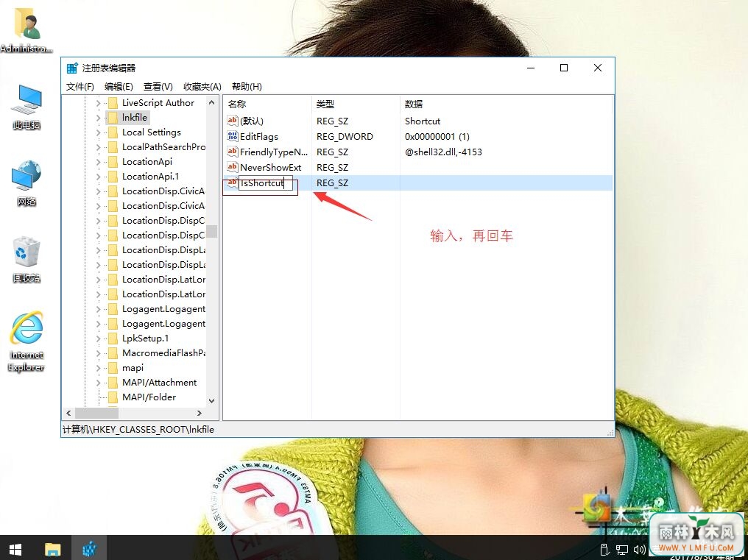Click the USB device tray icon

click(604, 550)
